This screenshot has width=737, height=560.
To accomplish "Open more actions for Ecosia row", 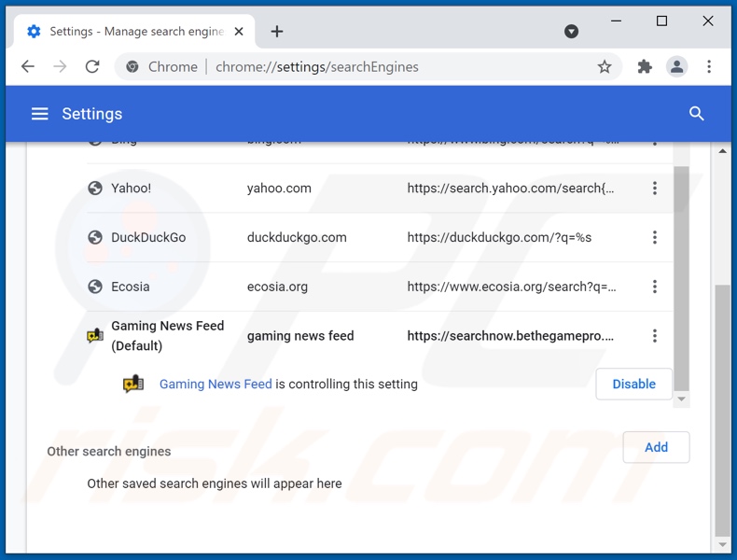I will click(654, 287).
